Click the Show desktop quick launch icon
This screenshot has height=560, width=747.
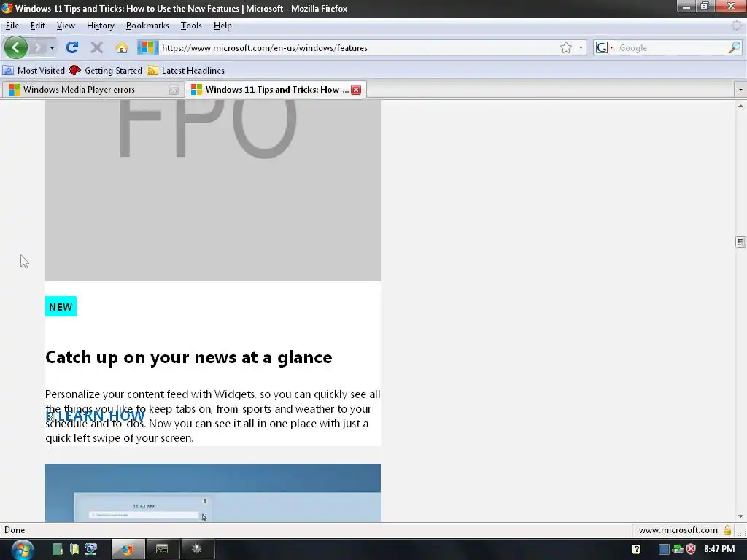pyautogui.click(x=57, y=549)
